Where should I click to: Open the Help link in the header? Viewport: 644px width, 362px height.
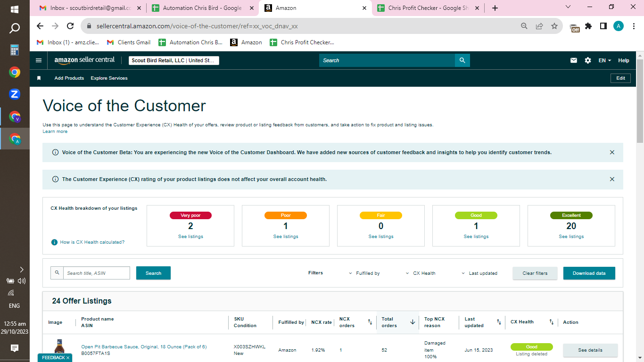pos(624,60)
